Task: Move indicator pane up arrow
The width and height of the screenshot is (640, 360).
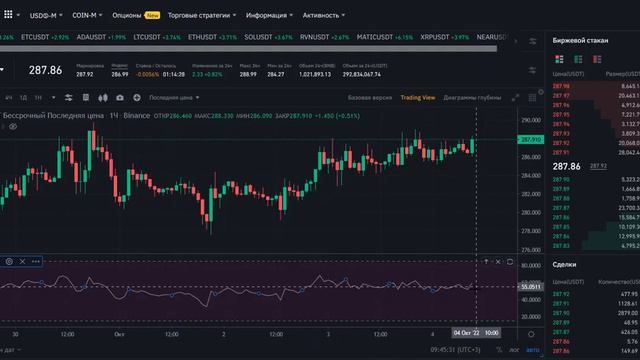Action: pyautogui.click(x=486, y=262)
